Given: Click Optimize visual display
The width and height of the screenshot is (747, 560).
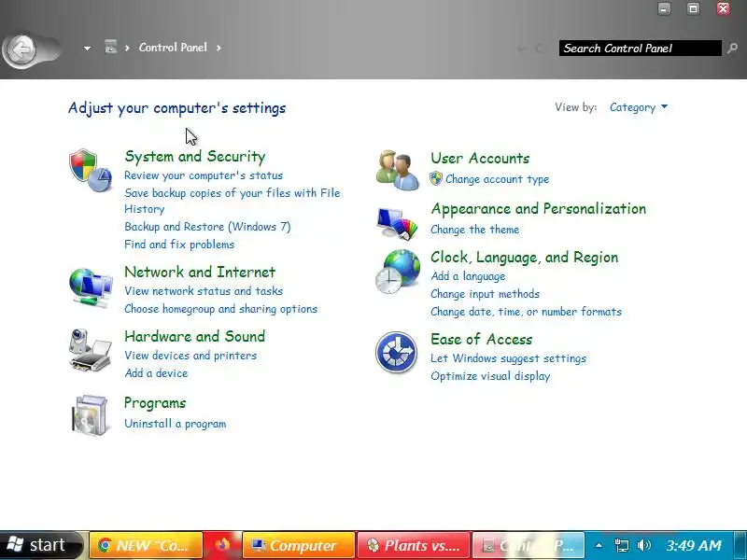Looking at the screenshot, I should coord(490,376).
